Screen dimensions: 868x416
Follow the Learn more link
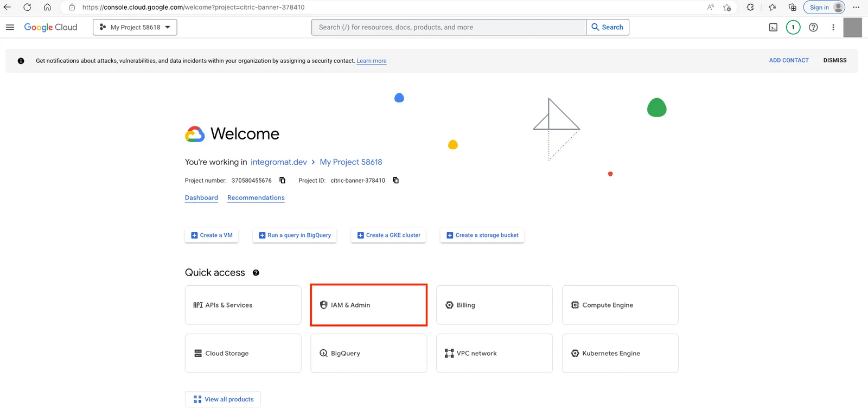click(x=372, y=61)
